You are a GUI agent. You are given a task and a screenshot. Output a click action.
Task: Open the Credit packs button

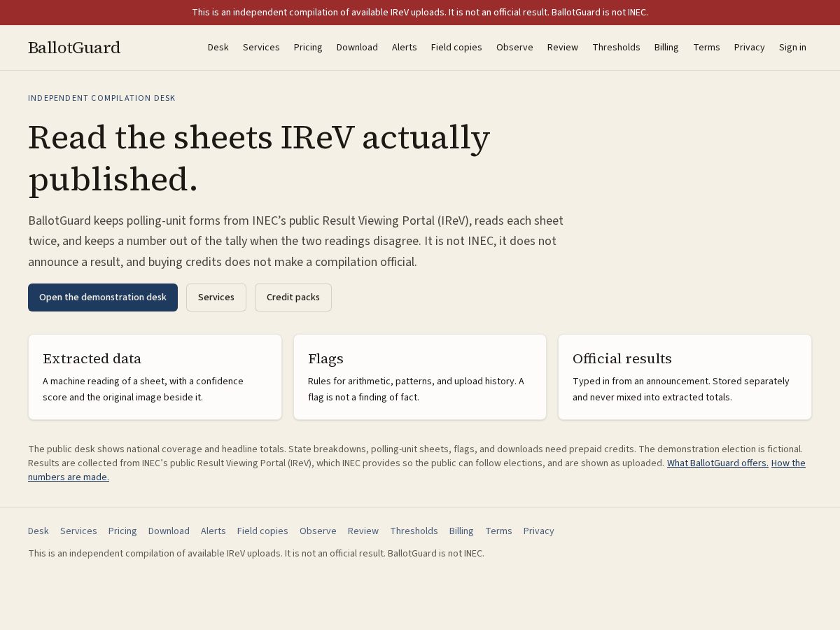coord(293,297)
